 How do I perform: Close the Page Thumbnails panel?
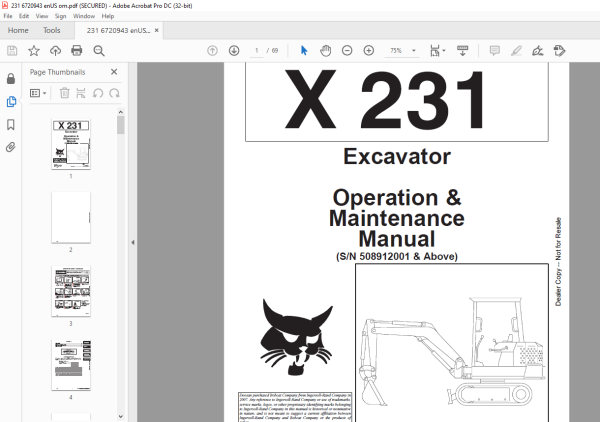[x=114, y=72]
